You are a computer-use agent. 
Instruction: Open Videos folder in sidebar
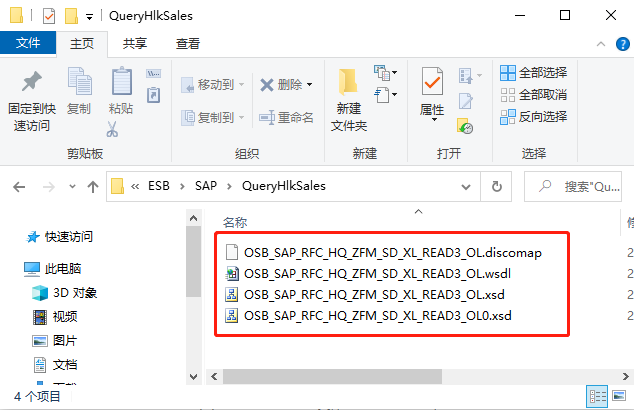tap(55, 317)
